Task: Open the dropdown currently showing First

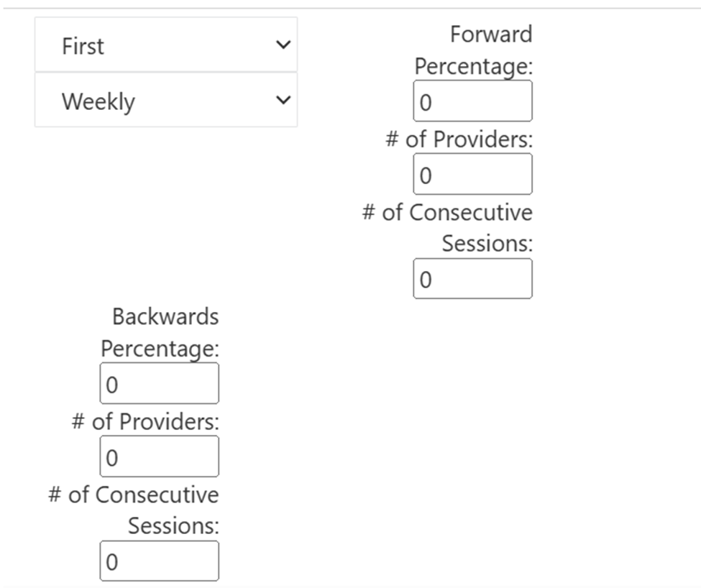Action: pyautogui.click(x=166, y=45)
